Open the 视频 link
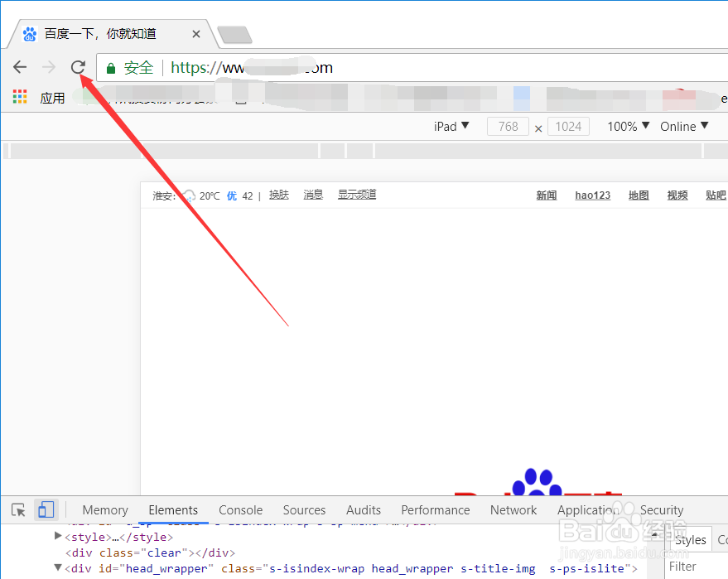Screen dimensions: 728x579 pos(677,195)
